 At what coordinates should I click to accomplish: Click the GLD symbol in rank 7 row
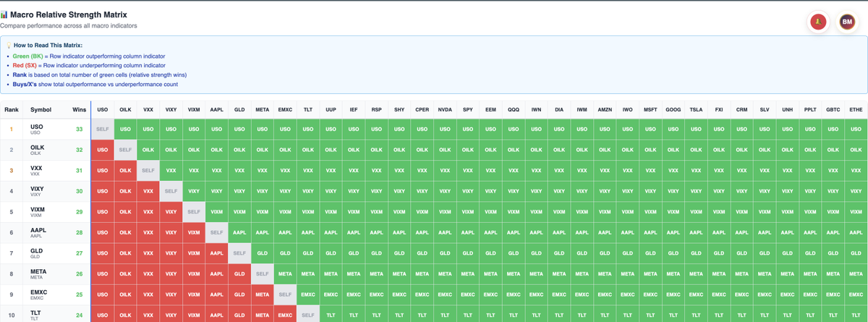pos(36,251)
